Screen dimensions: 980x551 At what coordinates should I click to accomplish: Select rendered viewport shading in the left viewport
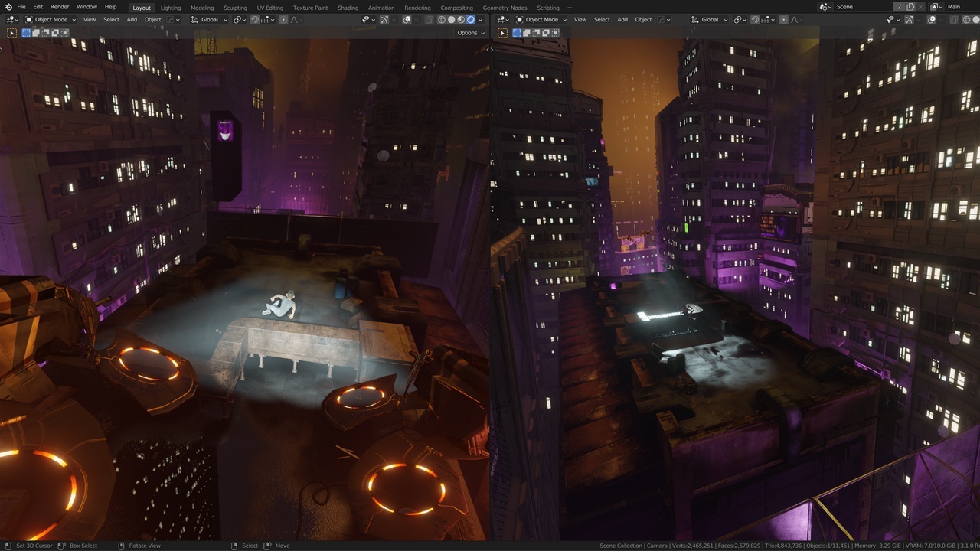470,20
